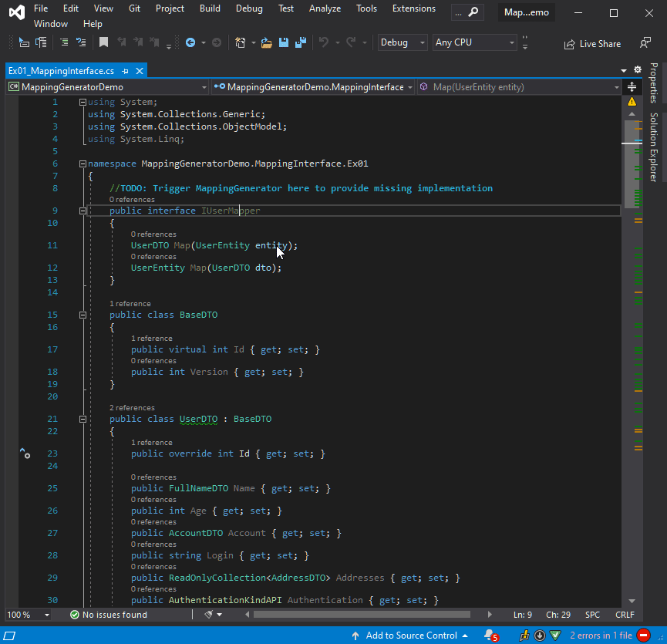This screenshot has height=644, width=667.
Task: Click the horizontal scrollbar thumb
Action: tap(362, 615)
